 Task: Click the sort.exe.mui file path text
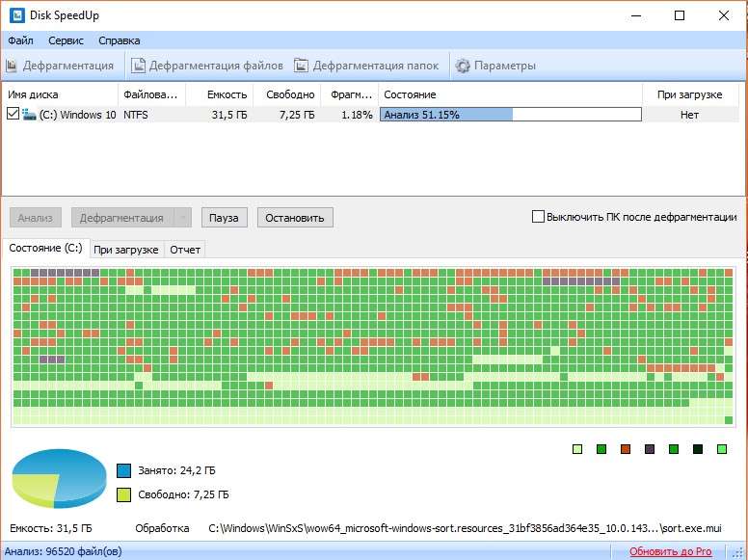pos(466,528)
